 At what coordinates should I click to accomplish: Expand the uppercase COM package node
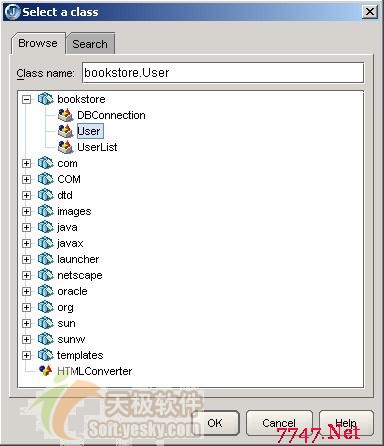(27, 179)
